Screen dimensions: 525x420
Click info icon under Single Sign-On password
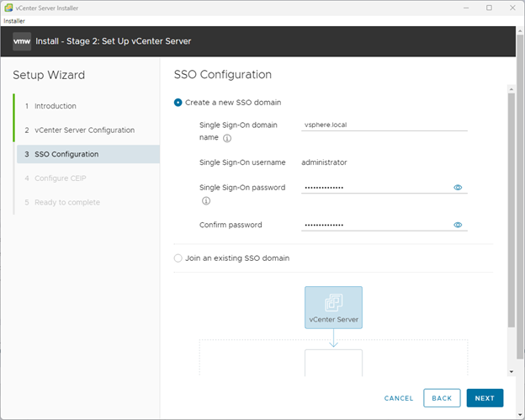click(x=206, y=201)
